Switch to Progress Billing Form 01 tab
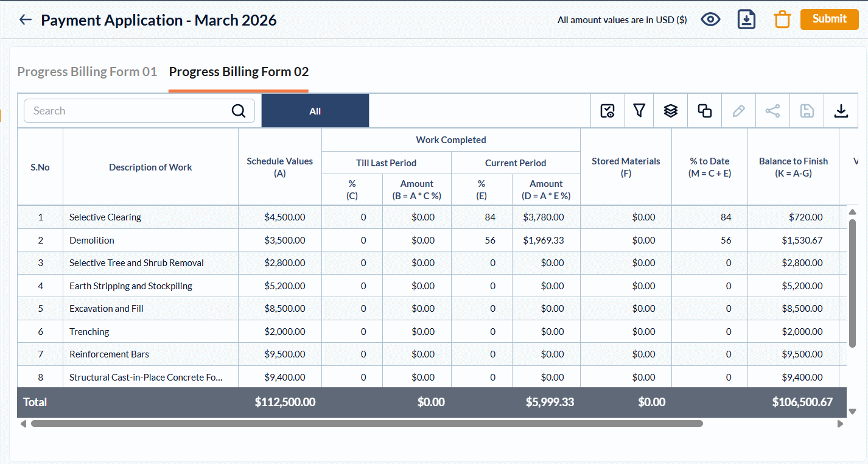The image size is (868, 464). coord(87,72)
